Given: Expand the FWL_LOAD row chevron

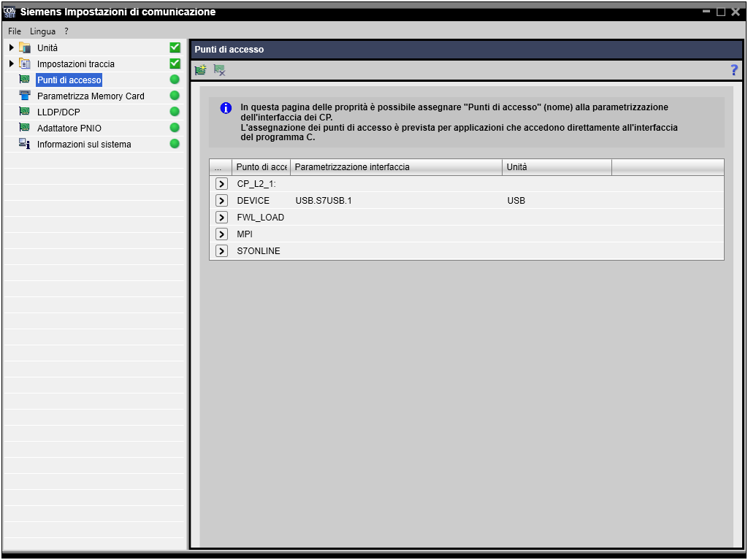Looking at the screenshot, I should [221, 217].
